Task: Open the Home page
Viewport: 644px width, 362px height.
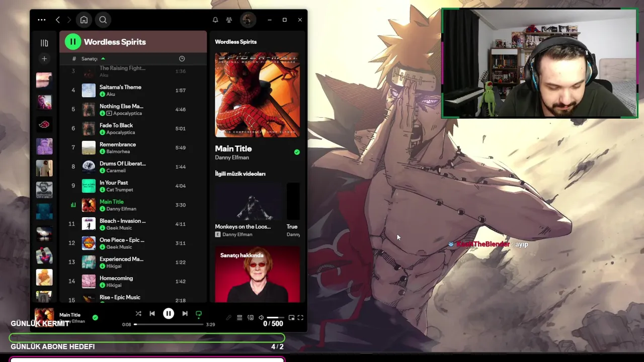Action: [x=84, y=20]
